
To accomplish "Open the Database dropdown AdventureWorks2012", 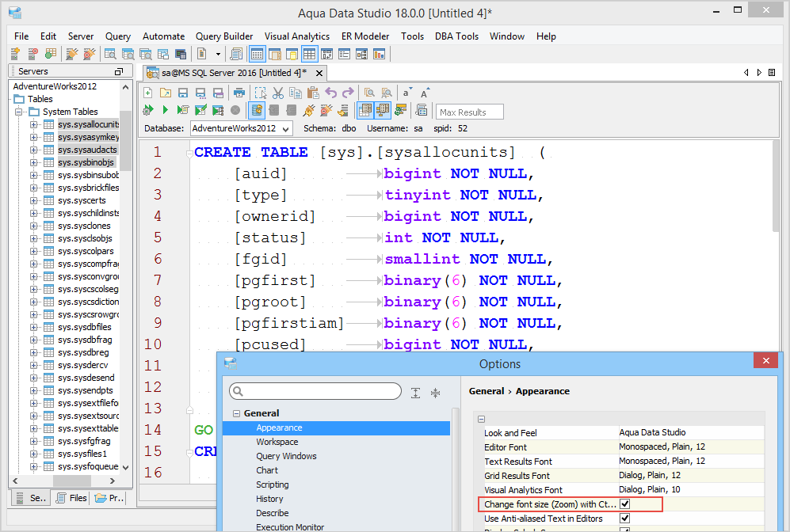I will [241, 128].
